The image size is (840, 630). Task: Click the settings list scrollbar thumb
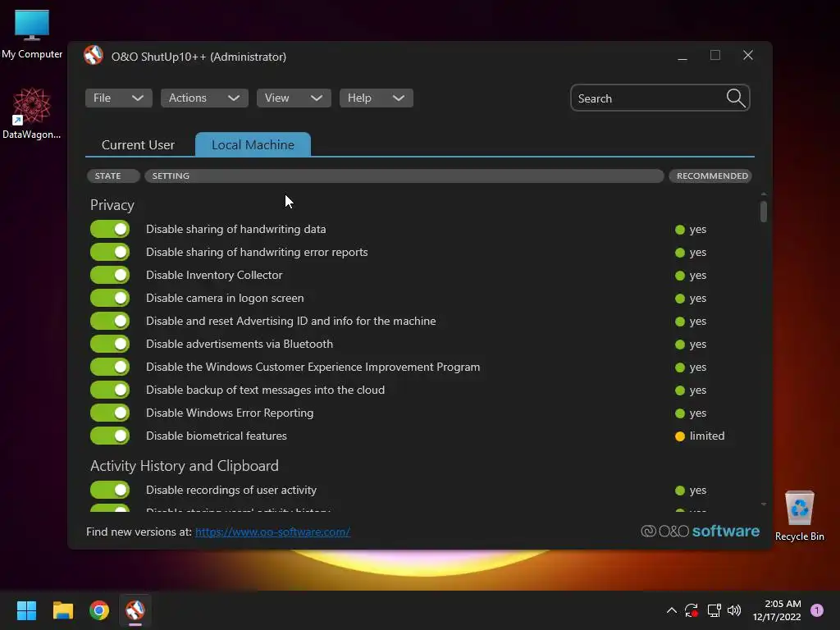[764, 211]
